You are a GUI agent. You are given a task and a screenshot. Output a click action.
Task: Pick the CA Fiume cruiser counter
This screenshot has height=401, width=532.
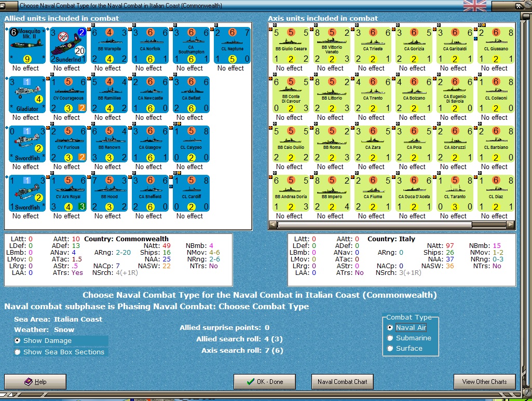[x=373, y=193]
